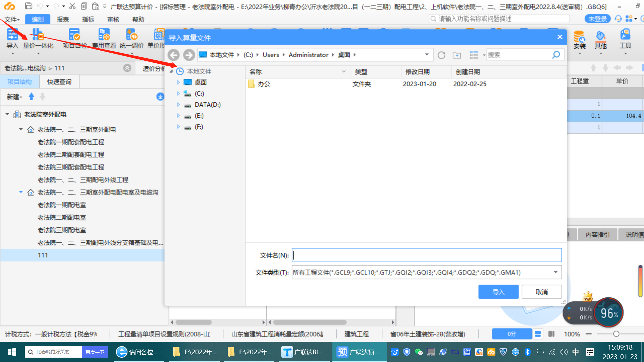Switch to the 审核 ribbon tab

pos(113,19)
